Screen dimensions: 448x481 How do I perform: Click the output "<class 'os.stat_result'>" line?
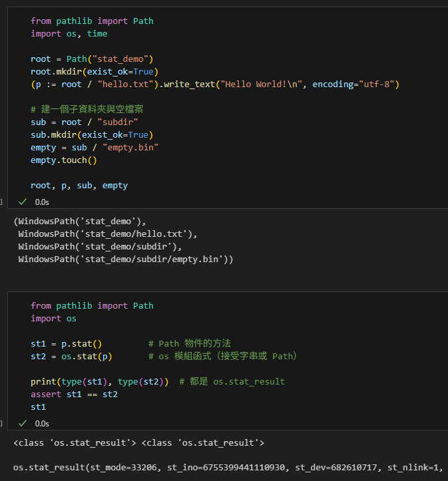[138, 443]
